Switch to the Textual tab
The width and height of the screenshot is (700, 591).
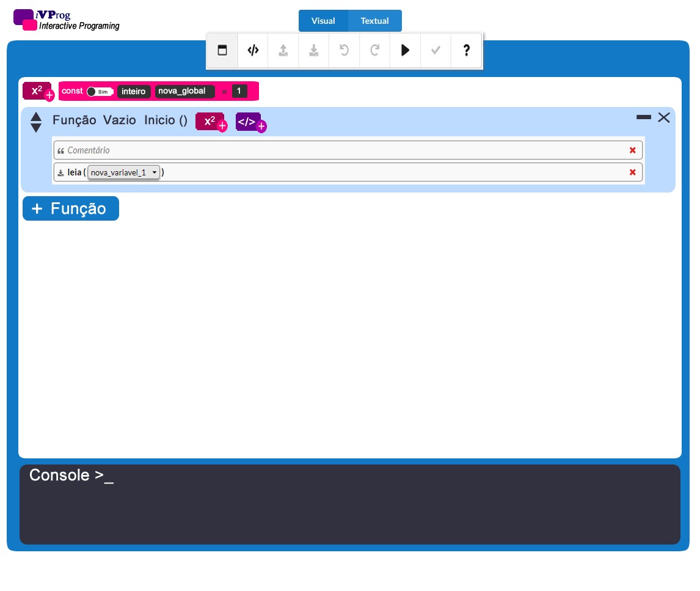(x=374, y=21)
